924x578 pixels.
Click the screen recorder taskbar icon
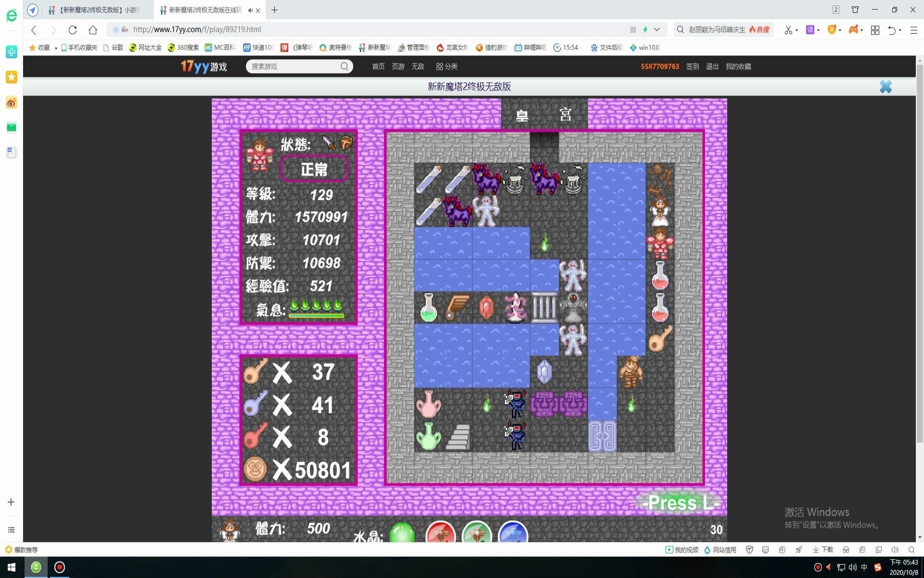click(59, 567)
